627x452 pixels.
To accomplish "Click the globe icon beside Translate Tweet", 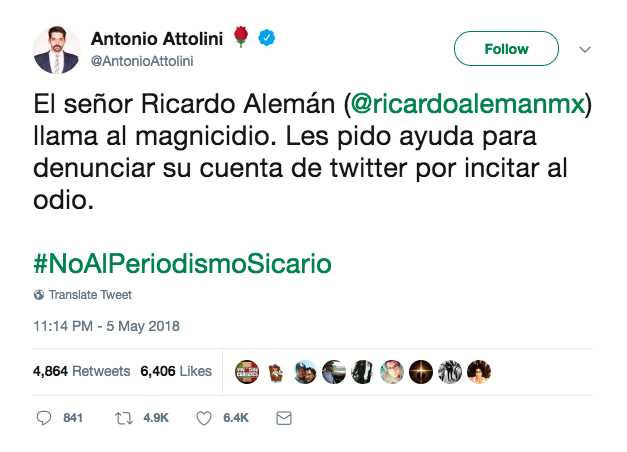I will point(39,295).
